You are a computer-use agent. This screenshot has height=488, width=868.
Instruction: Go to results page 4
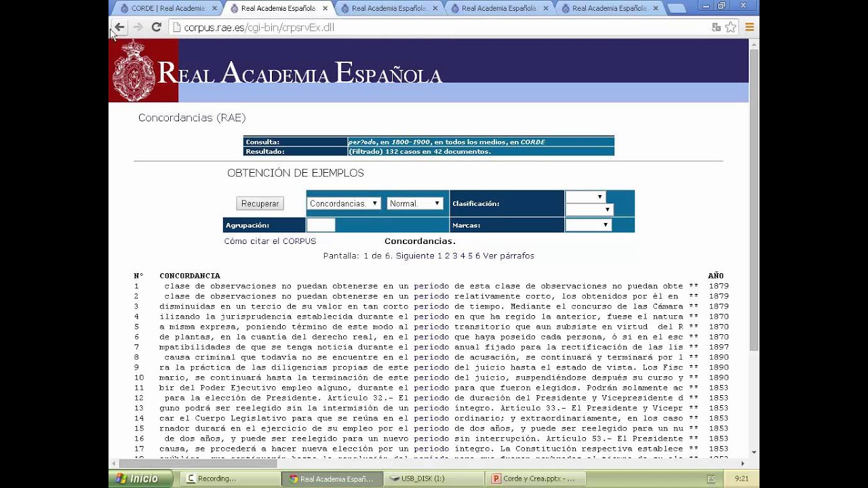tap(462, 256)
